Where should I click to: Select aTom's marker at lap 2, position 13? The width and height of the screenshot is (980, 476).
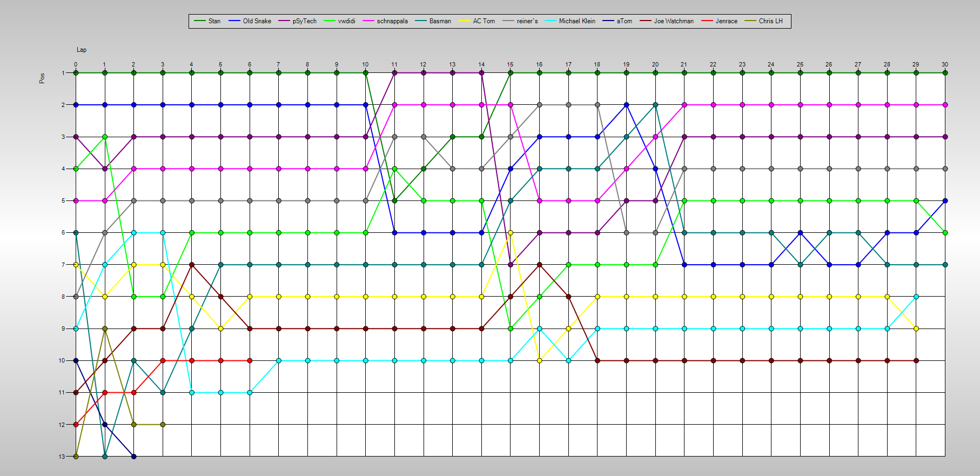(133, 457)
